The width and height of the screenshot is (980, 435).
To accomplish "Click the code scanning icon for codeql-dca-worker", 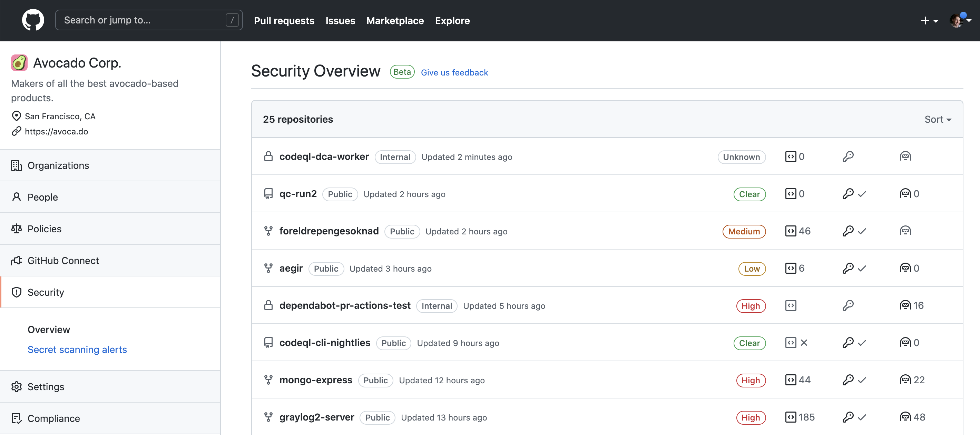I will tap(791, 156).
